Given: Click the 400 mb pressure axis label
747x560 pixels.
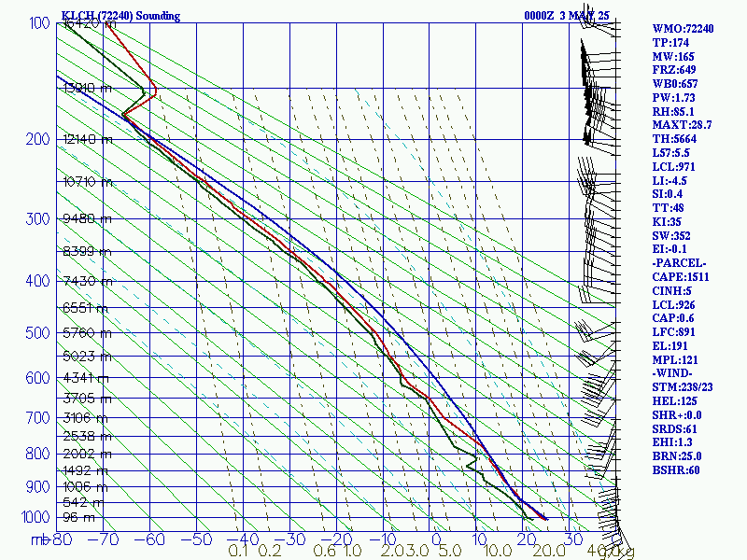Looking at the screenshot, I should [x=37, y=281].
